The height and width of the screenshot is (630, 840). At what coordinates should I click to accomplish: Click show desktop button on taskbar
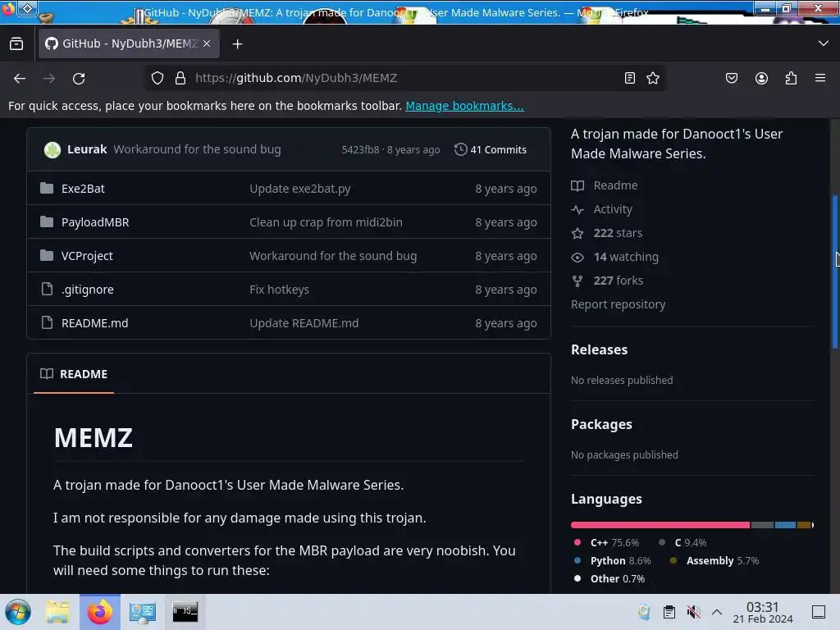pyautogui.click(x=819, y=612)
